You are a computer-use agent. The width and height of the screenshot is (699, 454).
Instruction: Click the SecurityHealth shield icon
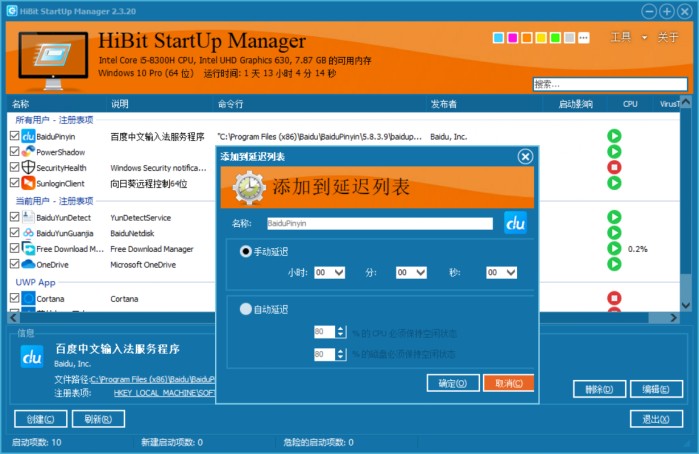point(28,167)
